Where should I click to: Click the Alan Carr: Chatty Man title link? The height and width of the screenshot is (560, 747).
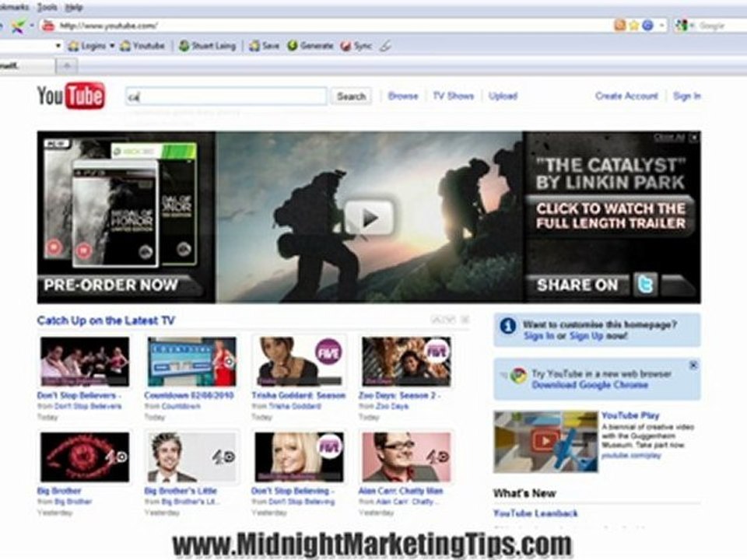tap(401, 491)
